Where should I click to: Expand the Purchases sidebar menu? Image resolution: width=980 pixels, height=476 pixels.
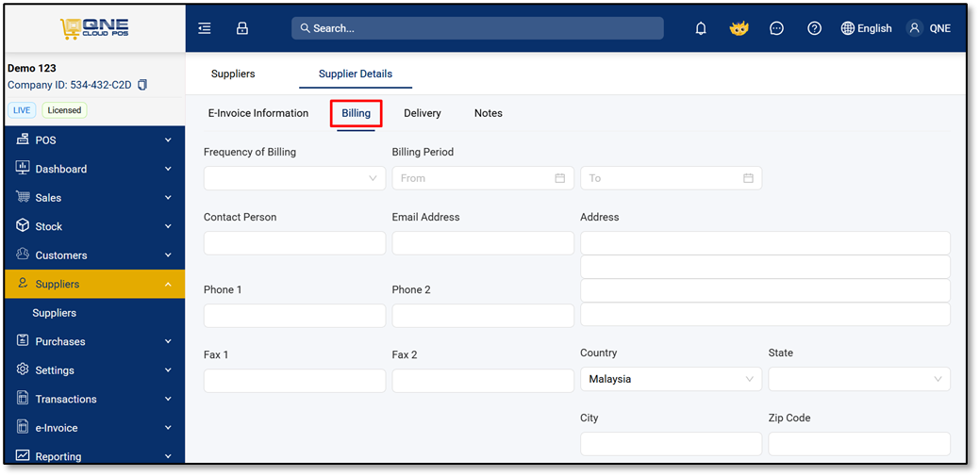click(94, 342)
